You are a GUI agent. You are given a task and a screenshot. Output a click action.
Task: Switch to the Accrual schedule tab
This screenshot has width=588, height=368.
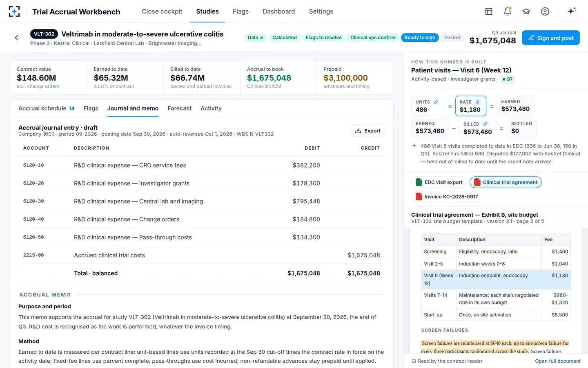[x=46, y=108]
